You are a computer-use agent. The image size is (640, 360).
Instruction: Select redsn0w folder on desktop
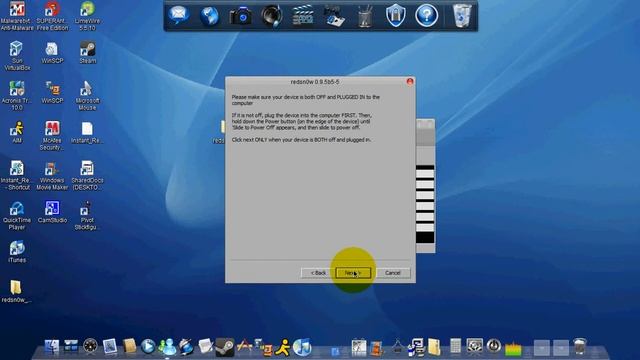(x=16, y=291)
